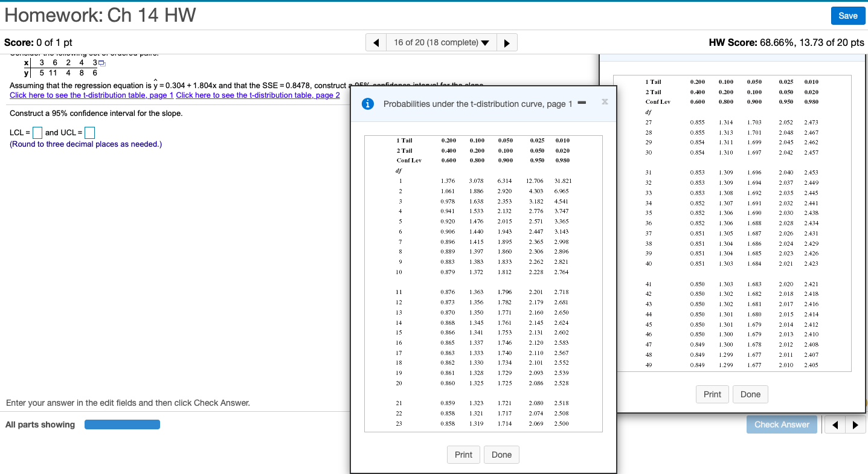The image size is (868, 474).
Task: Print the t-distribution table from the dialog
Action: coord(463,454)
